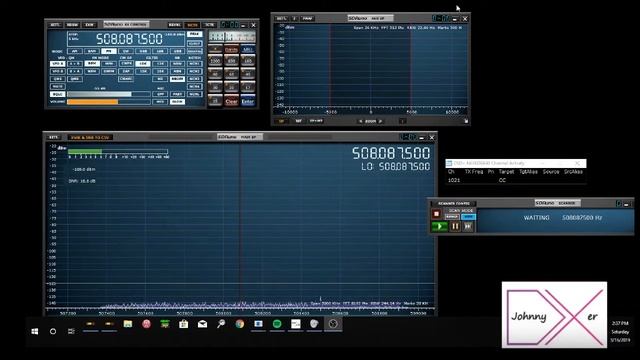Activate VFO B button

tap(58, 71)
